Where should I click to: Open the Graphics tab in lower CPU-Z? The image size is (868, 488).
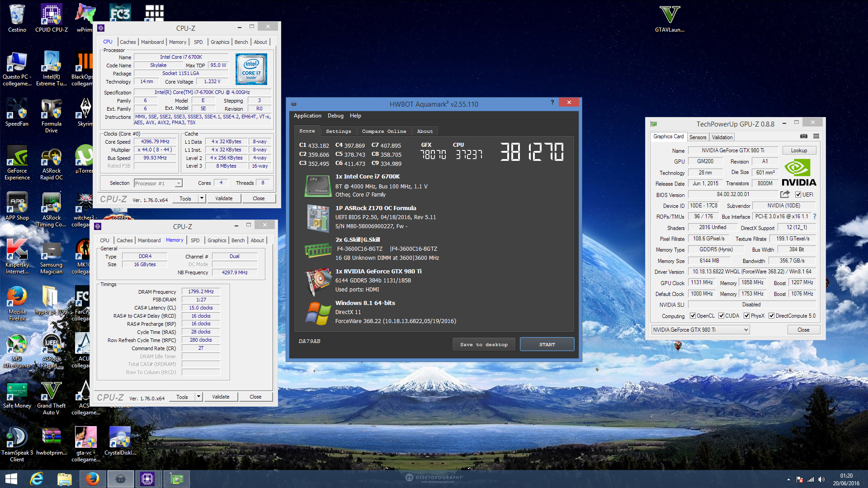click(217, 240)
